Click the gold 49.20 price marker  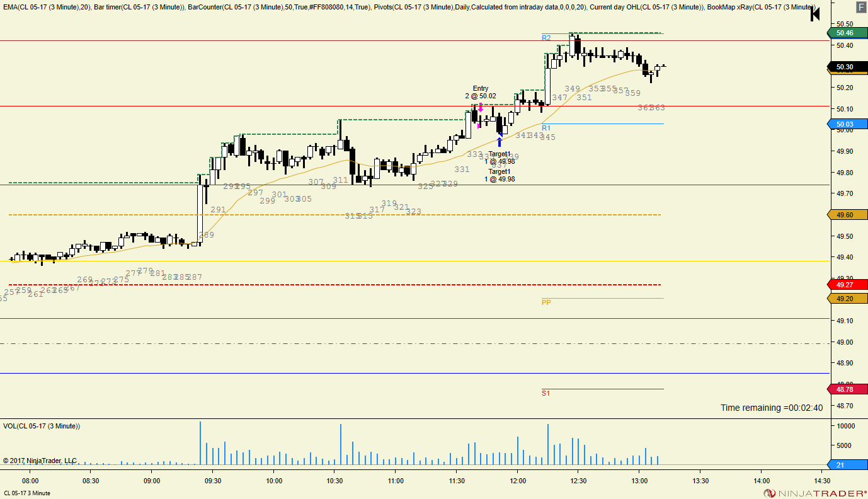tap(848, 299)
